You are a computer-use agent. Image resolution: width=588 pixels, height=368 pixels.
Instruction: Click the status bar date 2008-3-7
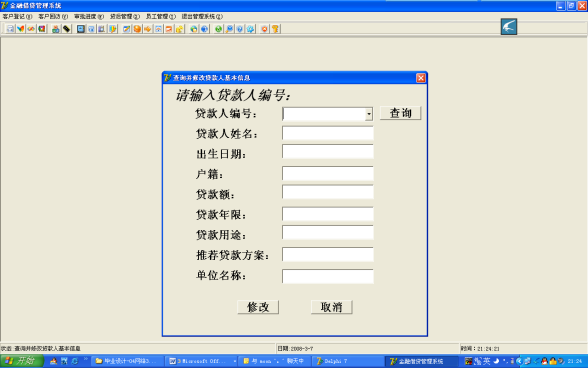click(301, 348)
